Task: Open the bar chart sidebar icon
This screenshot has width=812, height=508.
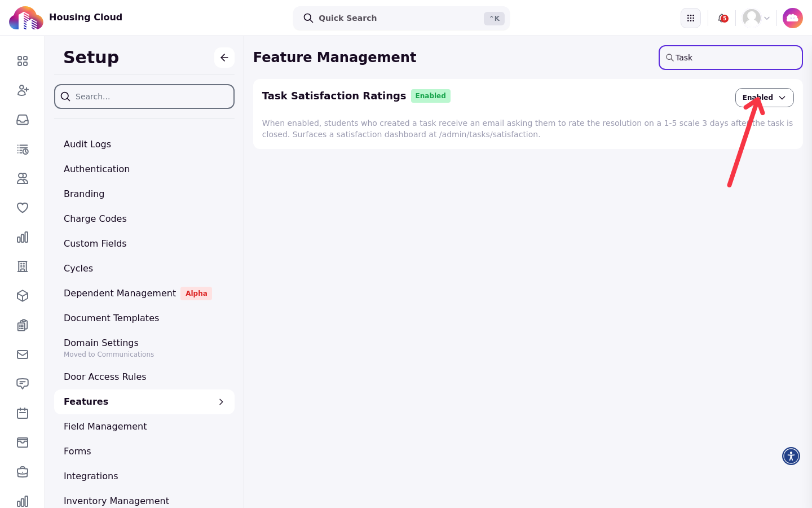Action: pos(23,237)
